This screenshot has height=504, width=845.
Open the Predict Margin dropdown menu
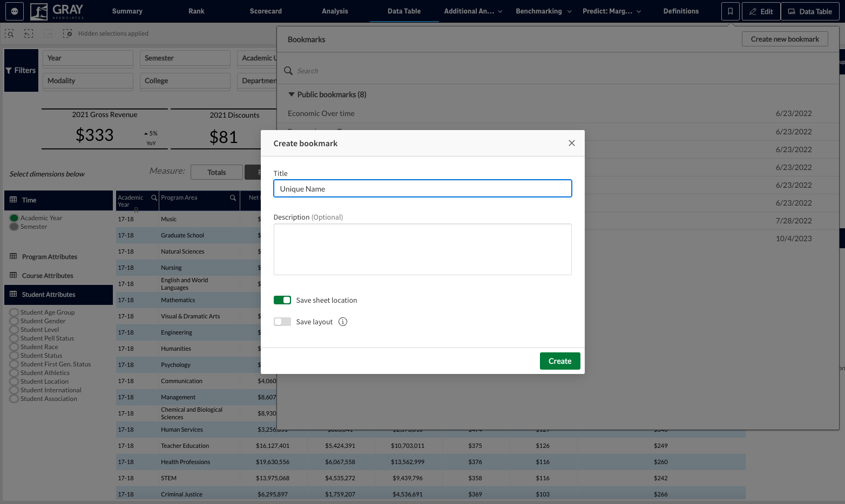pos(612,11)
